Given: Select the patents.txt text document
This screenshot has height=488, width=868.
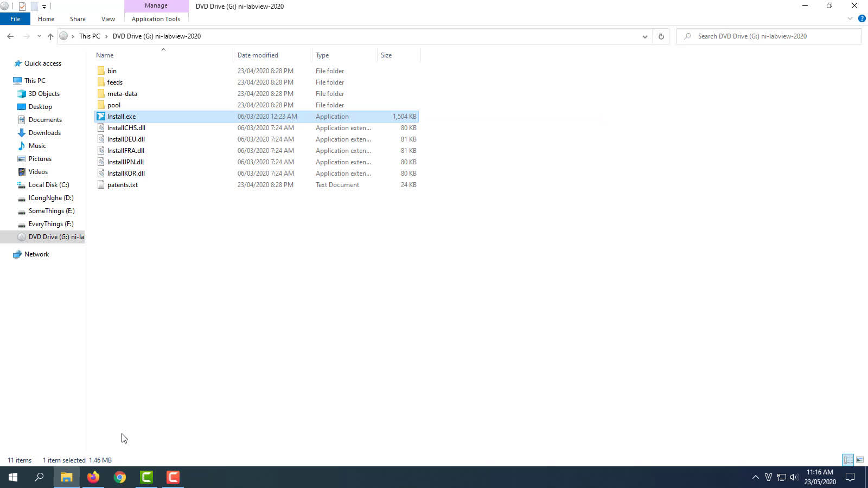Looking at the screenshot, I should [123, 185].
